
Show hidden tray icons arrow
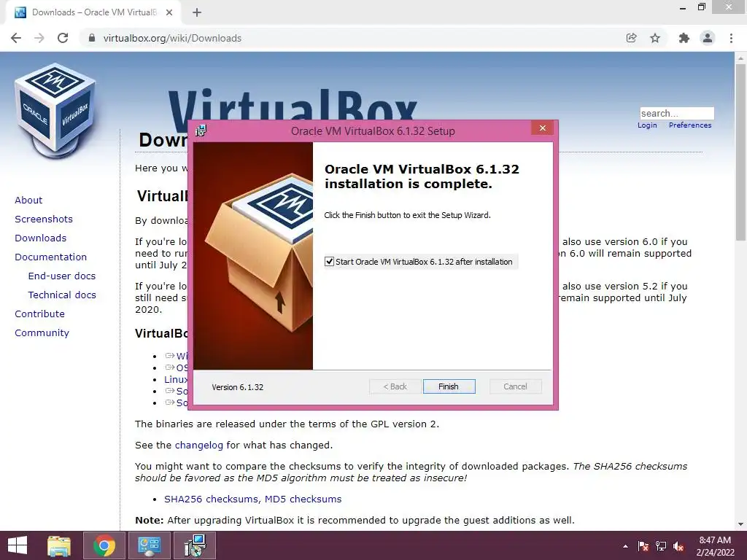tap(625, 546)
